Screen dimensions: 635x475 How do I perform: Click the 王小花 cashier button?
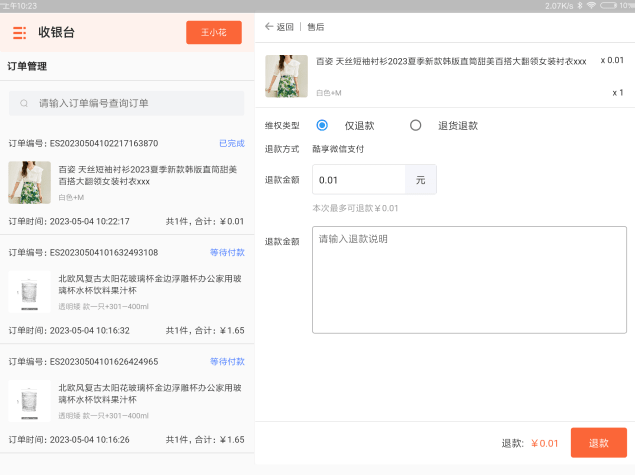click(x=214, y=32)
